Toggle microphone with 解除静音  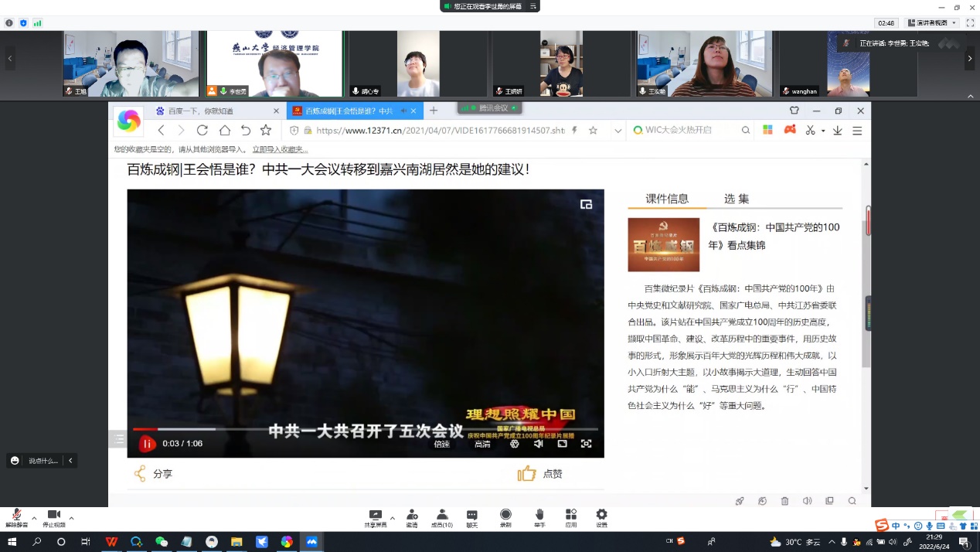(x=15, y=516)
